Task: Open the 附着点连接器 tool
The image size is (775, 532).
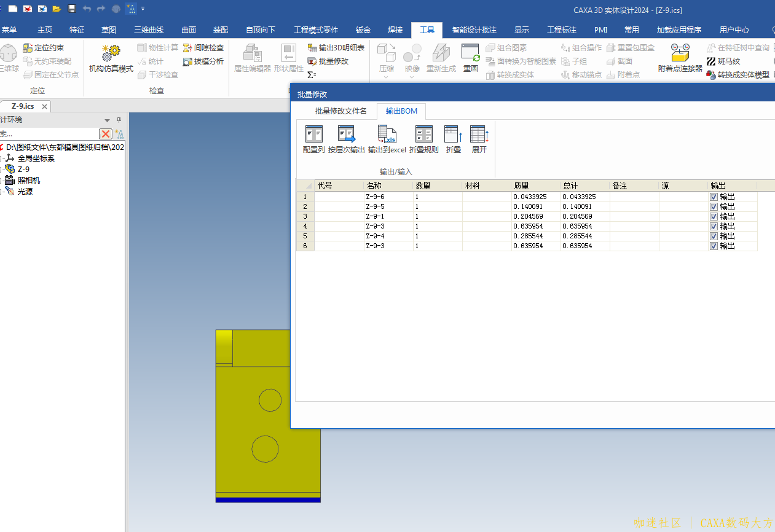Action: (680, 59)
